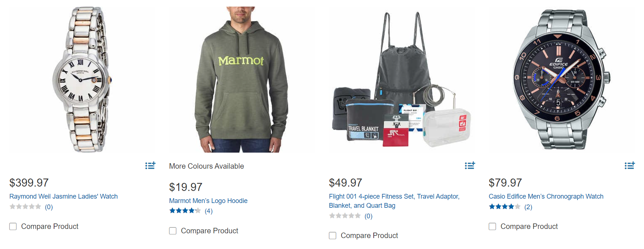Open Raymond Weil watch star rating
This screenshot has height=249, width=644.
point(31,207)
